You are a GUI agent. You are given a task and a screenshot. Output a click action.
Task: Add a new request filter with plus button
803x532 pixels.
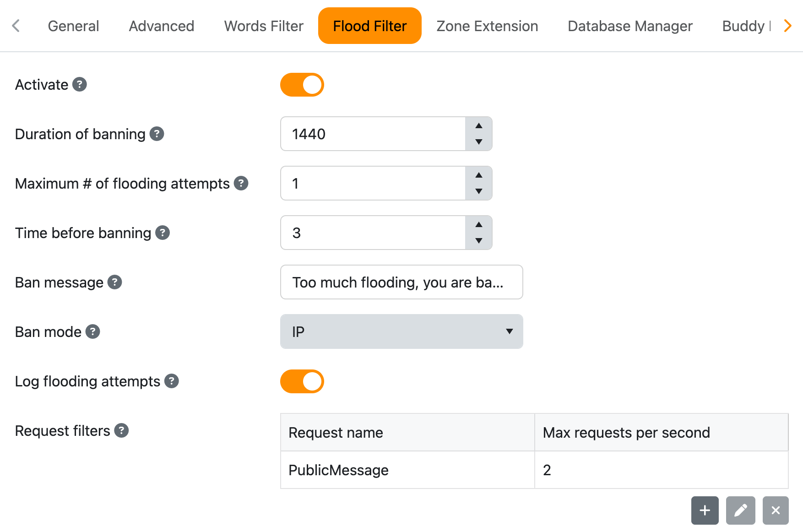[x=705, y=510]
